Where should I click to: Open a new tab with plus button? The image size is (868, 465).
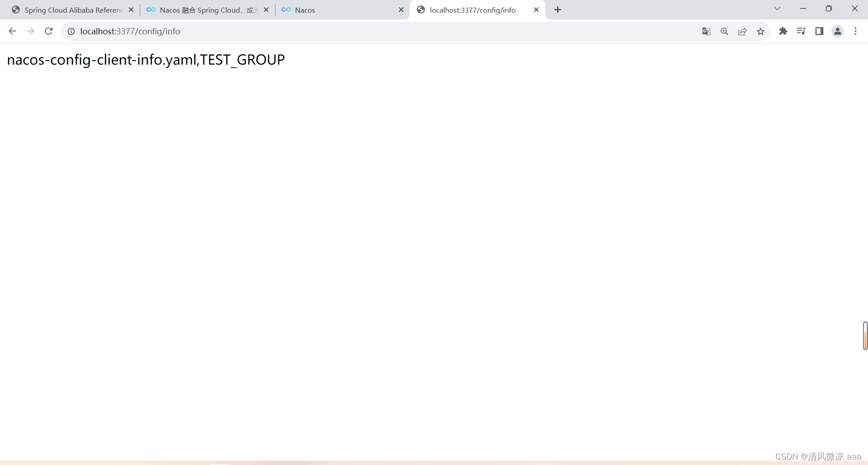pos(558,9)
